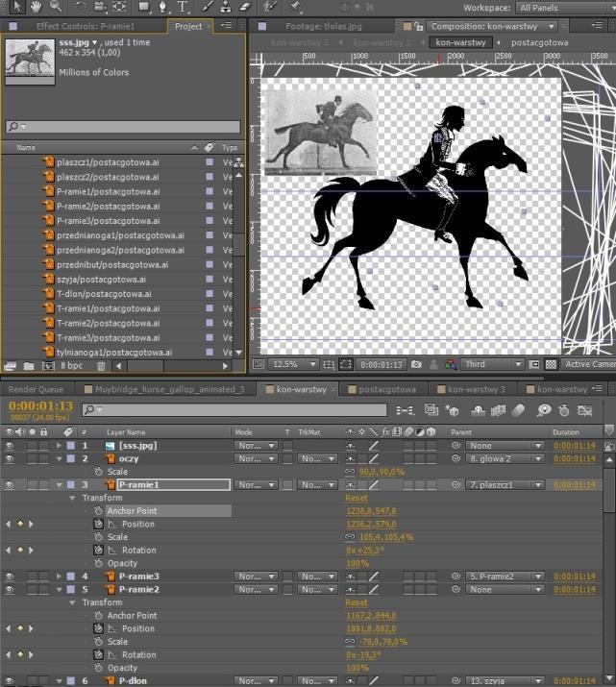Hide the oczy layer eye
This screenshot has width=616, height=687.
[10, 458]
